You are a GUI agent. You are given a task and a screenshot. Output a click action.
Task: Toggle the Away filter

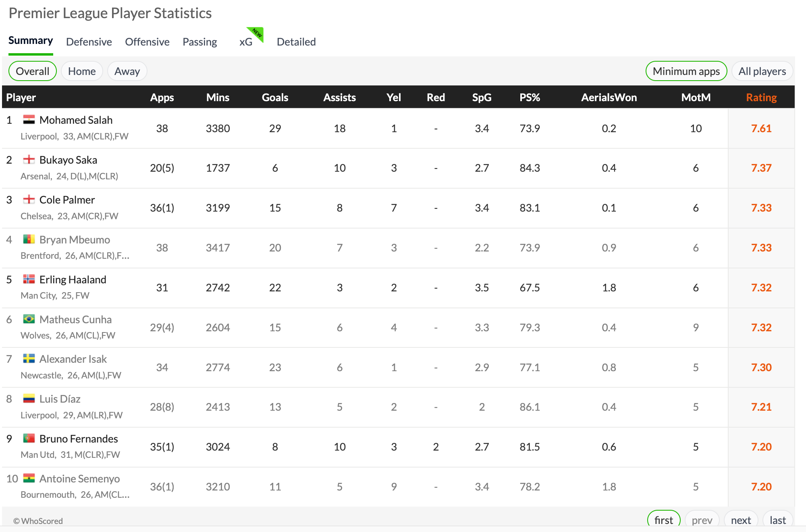(127, 71)
